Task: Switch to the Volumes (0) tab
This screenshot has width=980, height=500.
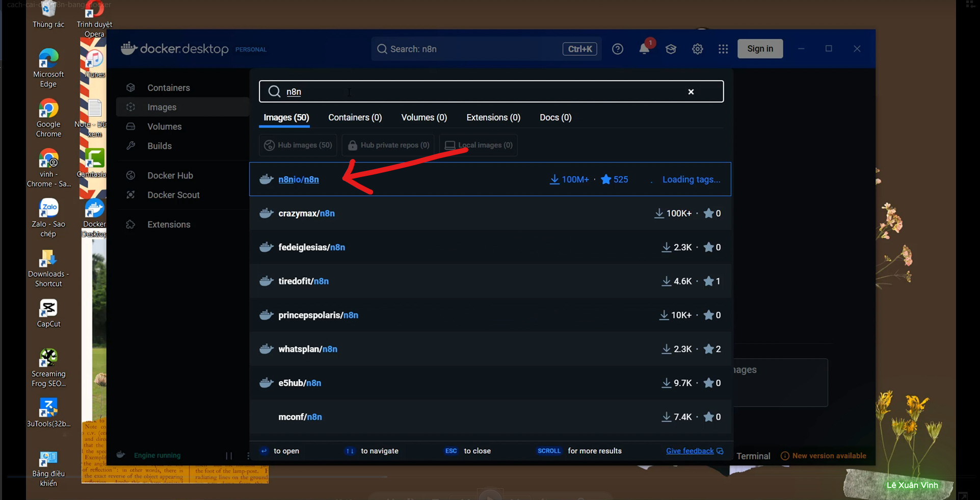Action: point(424,117)
